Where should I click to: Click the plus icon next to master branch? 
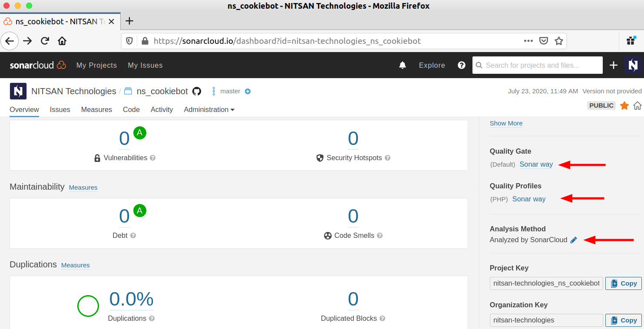(248, 91)
